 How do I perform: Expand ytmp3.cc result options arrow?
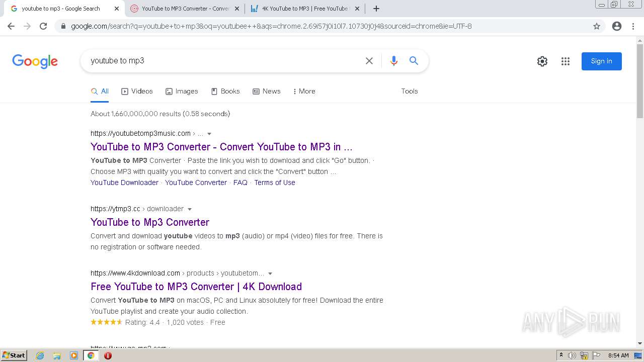click(x=190, y=209)
